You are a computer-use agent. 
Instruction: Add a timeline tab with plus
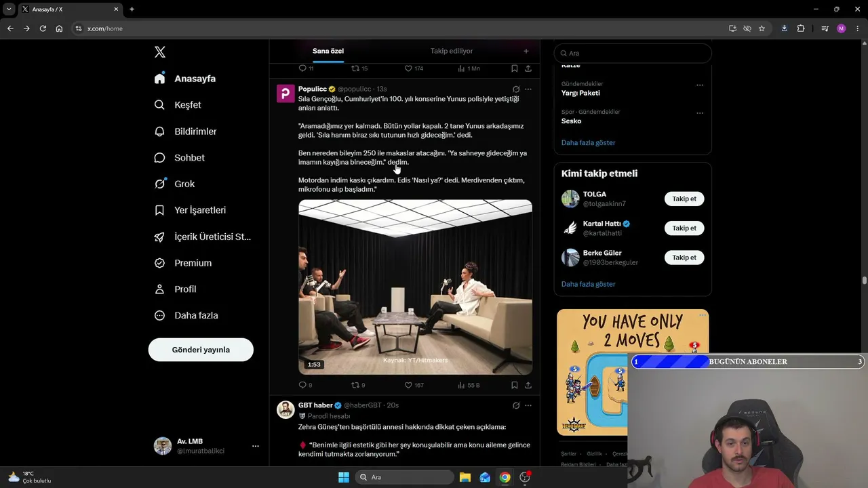[x=526, y=51]
